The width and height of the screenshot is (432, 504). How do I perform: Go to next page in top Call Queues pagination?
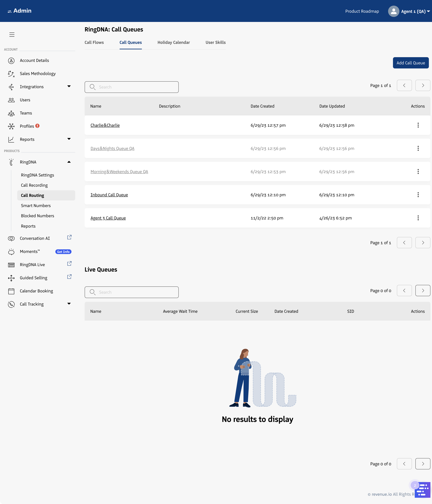tap(422, 85)
